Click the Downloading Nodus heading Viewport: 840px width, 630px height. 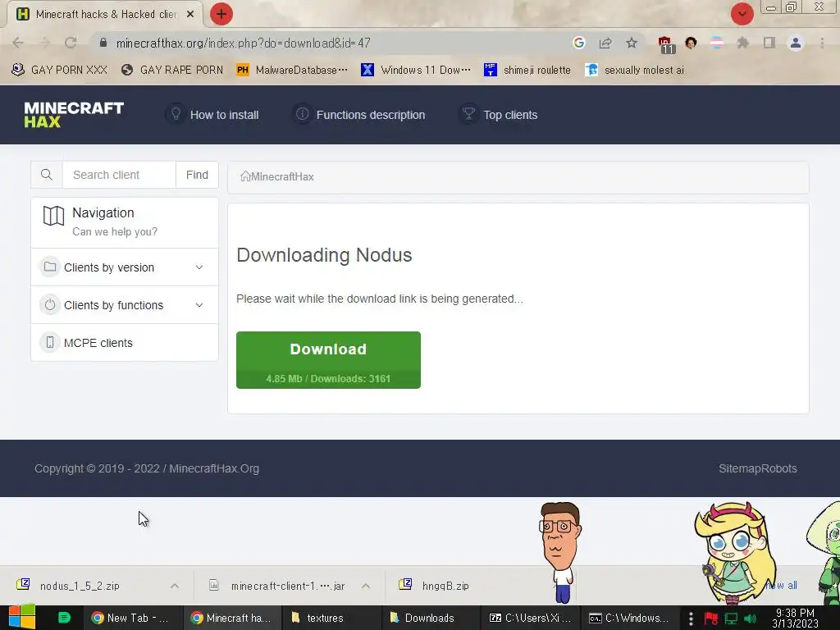tap(324, 255)
